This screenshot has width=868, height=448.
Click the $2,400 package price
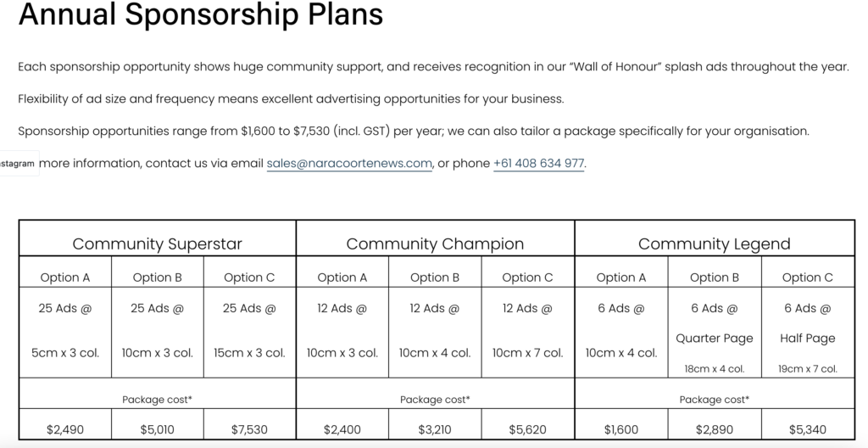pyautogui.click(x=342, y=430)
